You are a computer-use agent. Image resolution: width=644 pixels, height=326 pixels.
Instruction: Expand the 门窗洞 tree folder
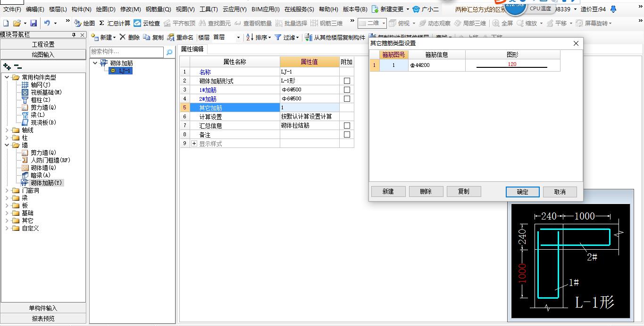[7, 190]
